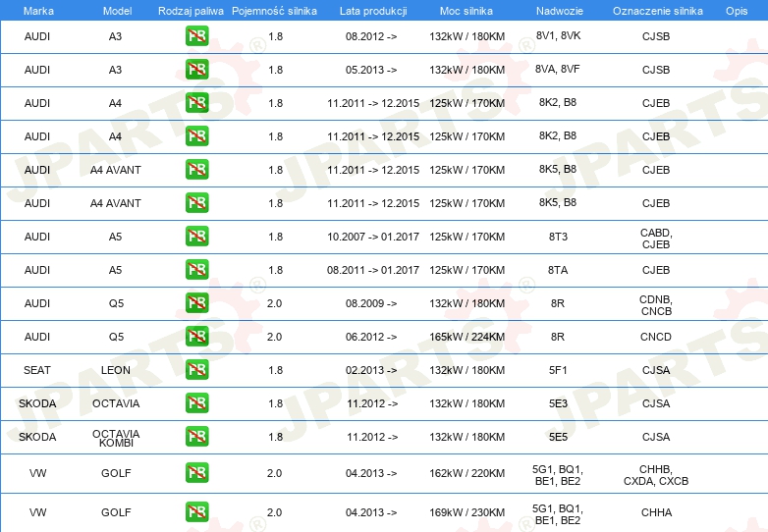Click the Pojemność silnika column header
The height and width of the screenshot is (532, 768).
(274, 11)
